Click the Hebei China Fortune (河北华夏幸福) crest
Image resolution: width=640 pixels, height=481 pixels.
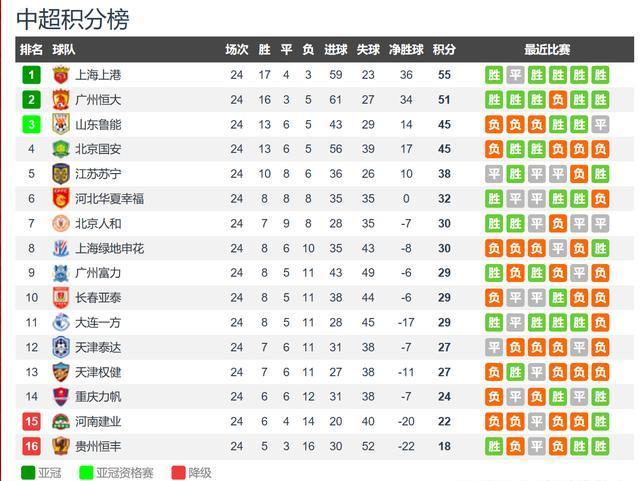(60, 199)
